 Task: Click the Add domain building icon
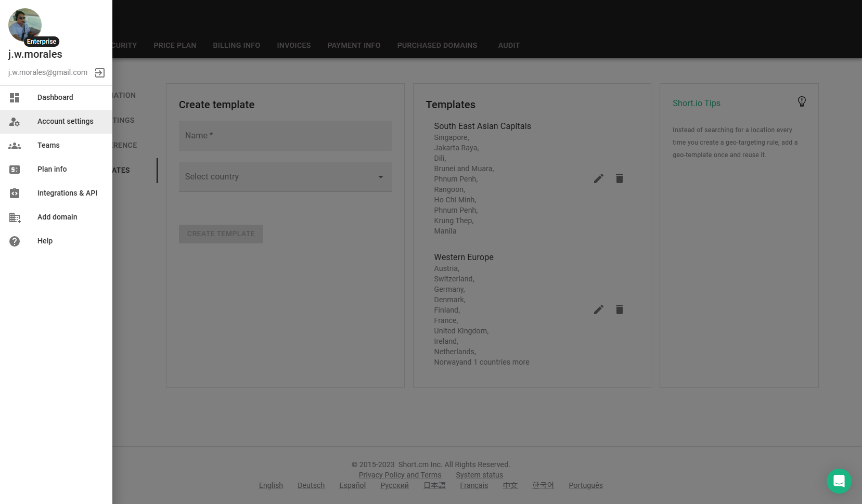(x=15, y=217)
